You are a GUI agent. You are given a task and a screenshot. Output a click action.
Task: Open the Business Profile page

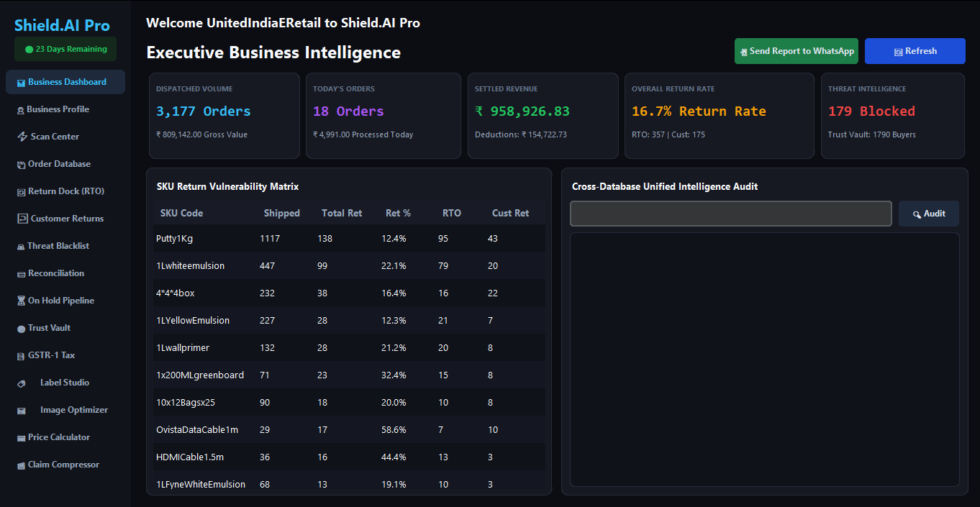coord(65,109)
